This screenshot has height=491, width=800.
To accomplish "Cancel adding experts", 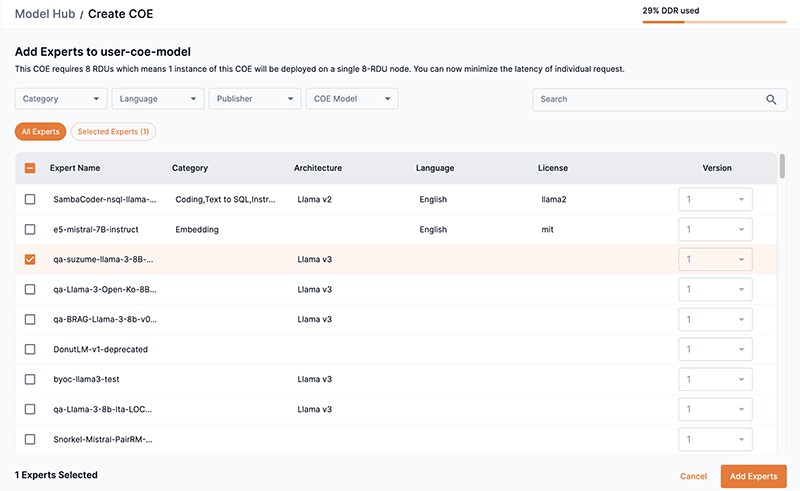I will pyautogui.click(x=693, y=476).
